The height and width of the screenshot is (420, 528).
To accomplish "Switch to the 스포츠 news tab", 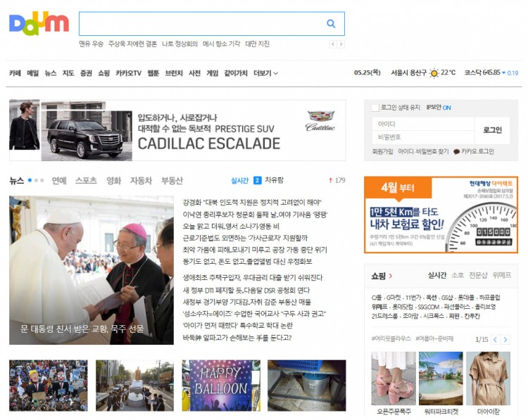I will (x=86, y=180).
